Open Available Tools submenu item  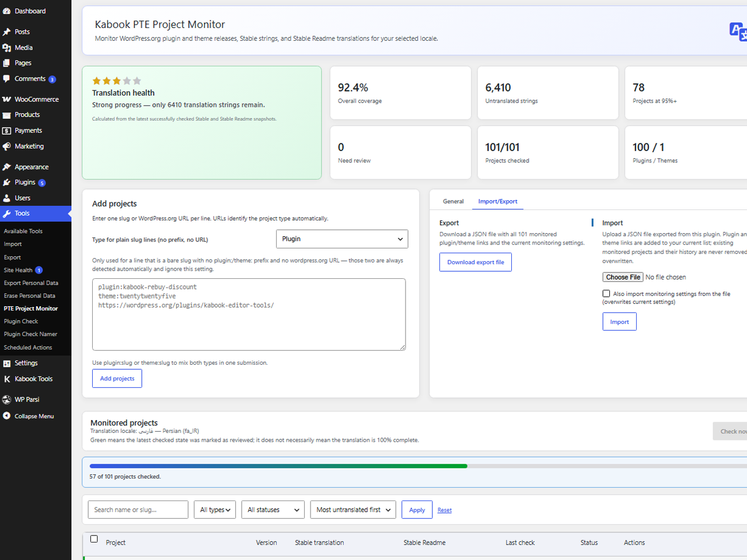pyautogui.click(x=23, y=232)
